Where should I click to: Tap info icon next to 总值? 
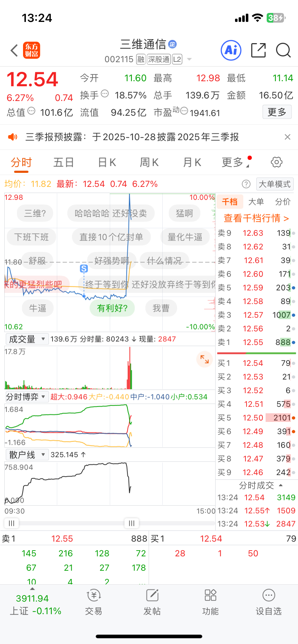click(x=31, y=111)
